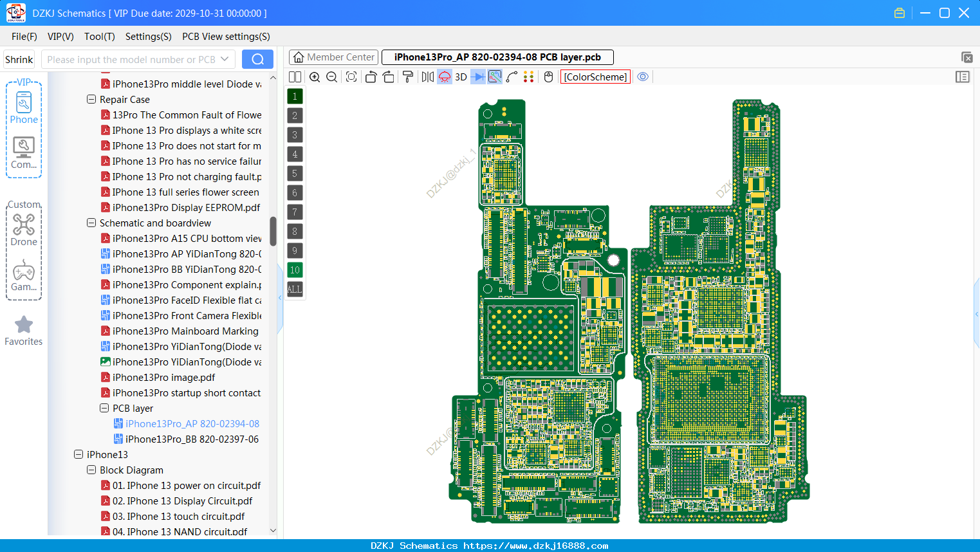Open the ColorScheme button
The height and width of the screenshot is (552, 980).
(x=596, y=77)
